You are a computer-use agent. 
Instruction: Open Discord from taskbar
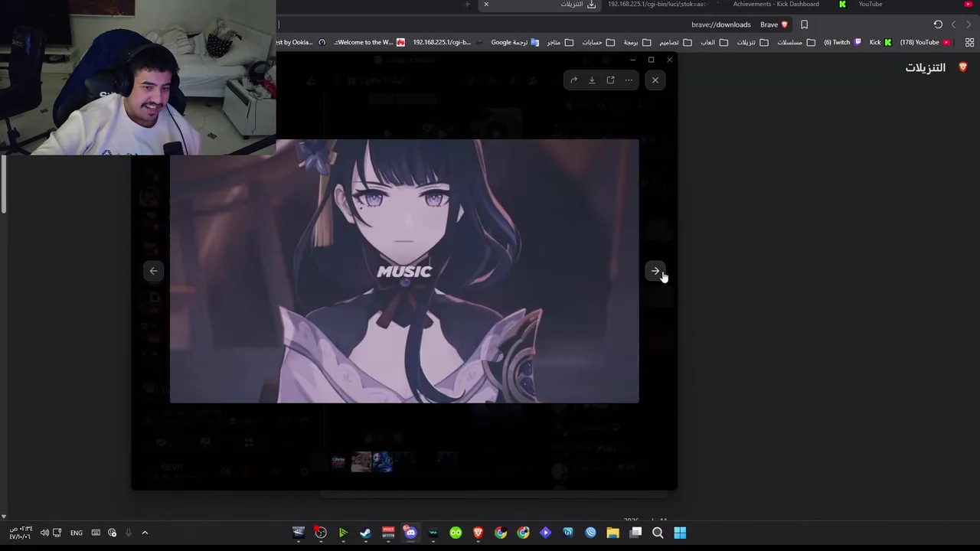point(410,533)
